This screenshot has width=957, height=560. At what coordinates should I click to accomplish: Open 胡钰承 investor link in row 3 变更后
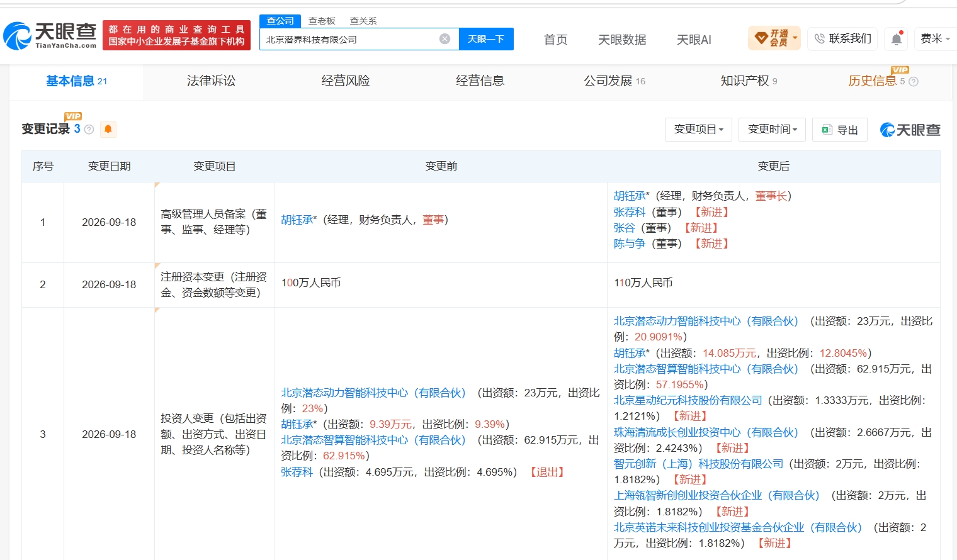[x=630, y=353]
